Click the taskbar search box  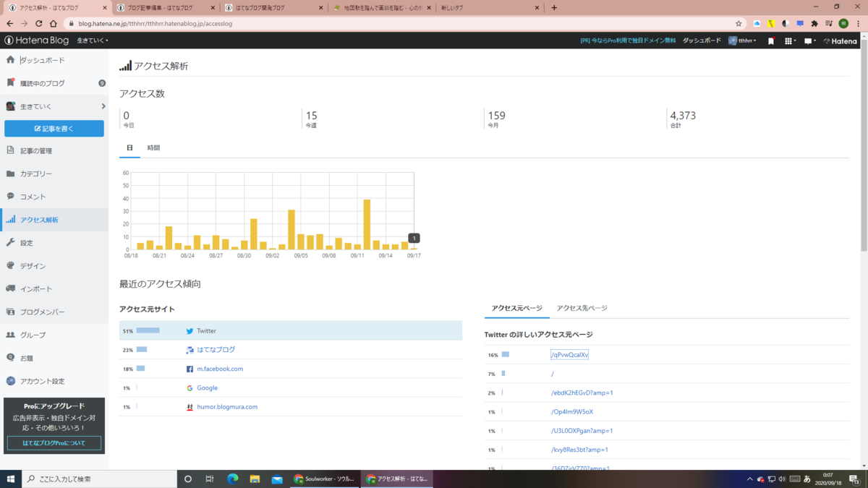pyautogui.click(x=99, y=479)
